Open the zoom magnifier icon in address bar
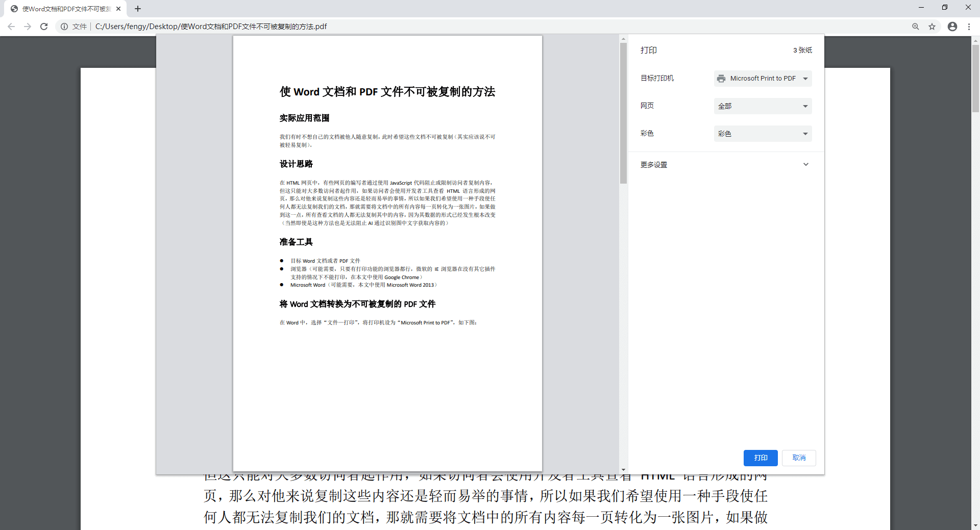 click(x=915, y=27)
